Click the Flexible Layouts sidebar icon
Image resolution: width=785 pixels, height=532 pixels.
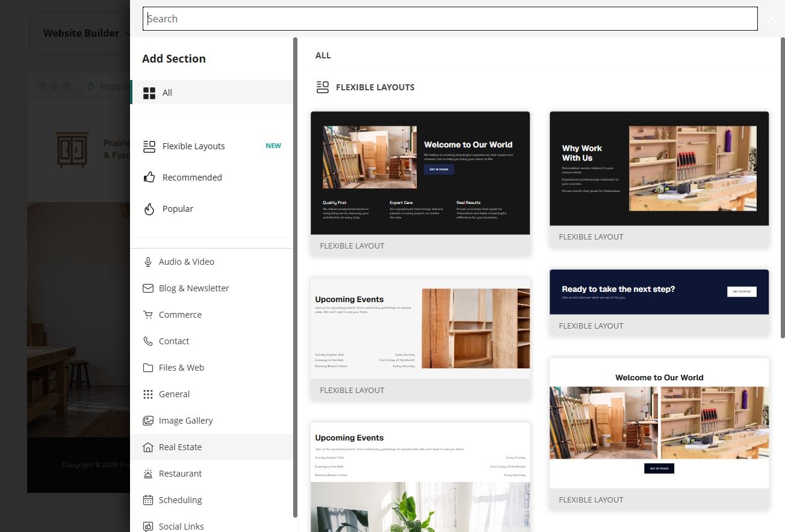(149, 146)
